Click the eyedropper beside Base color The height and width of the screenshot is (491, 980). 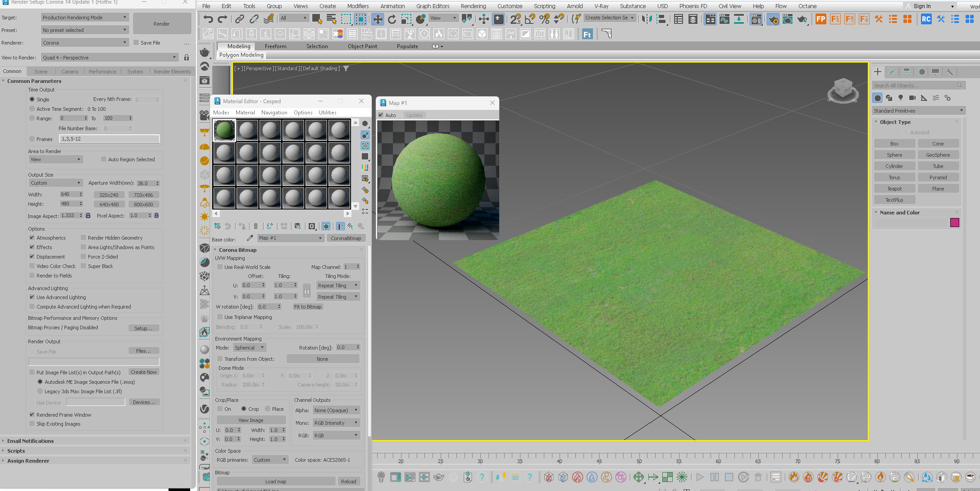point(250,238)
